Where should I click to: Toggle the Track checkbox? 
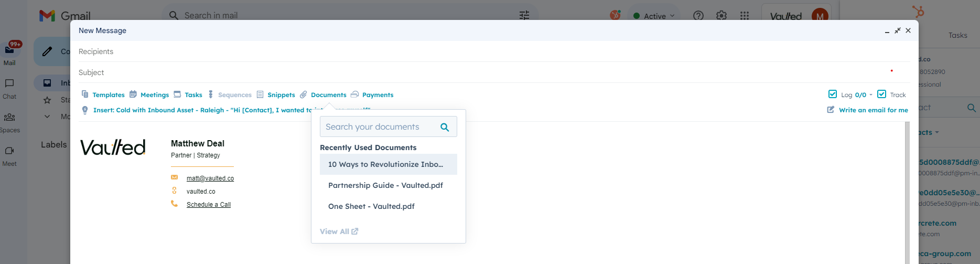click(881, 94)
